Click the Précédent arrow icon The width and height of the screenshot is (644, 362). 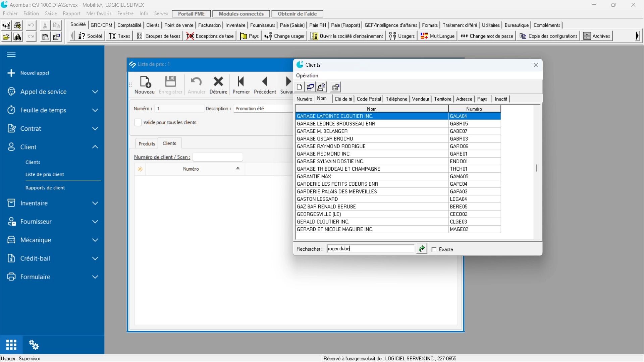pyautogui.click(x=265, y=82)
